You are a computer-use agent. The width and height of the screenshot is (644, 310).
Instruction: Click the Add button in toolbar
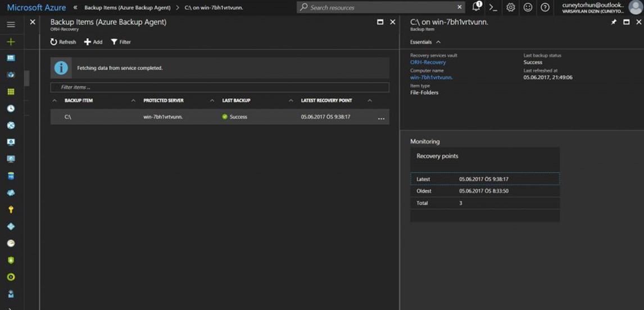pos(93,42)
